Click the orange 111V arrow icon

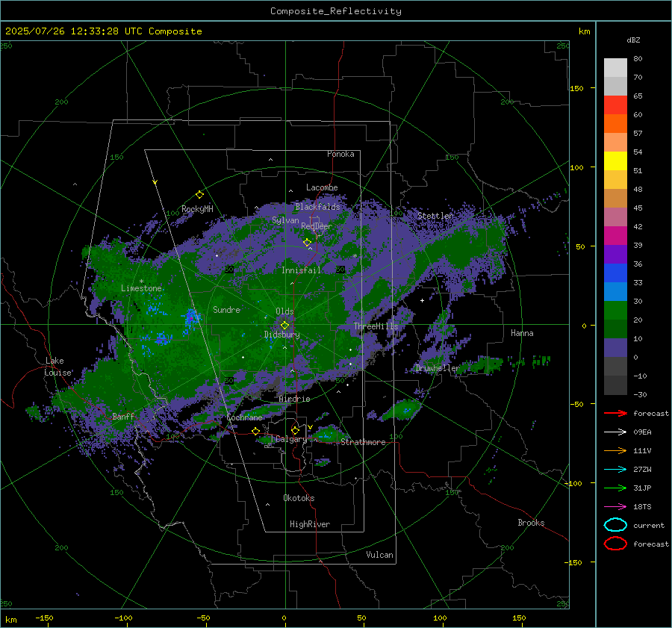coord(615,450)
